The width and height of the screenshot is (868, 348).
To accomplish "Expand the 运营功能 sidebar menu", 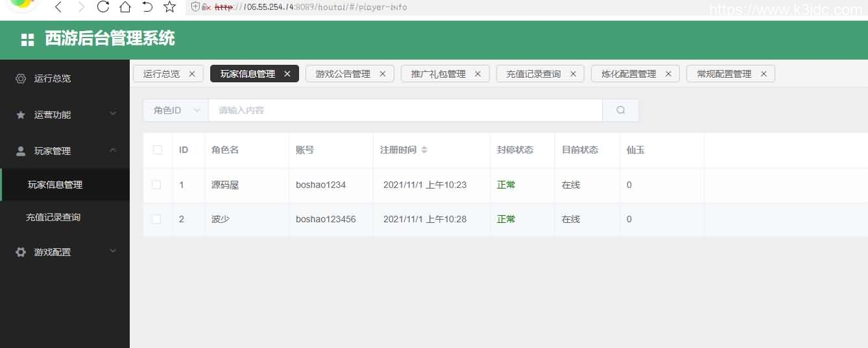I will click(65, 115).
